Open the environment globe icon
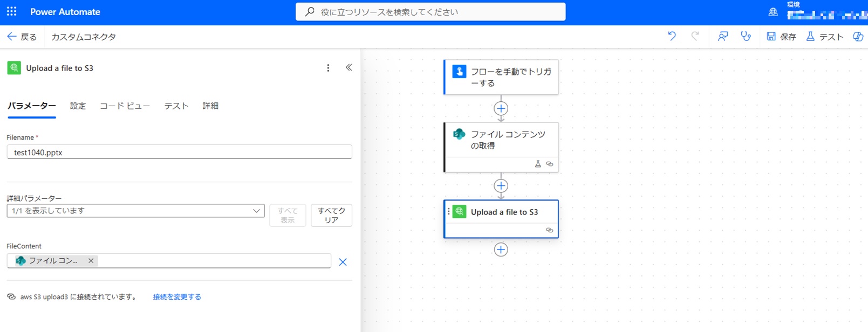Screen dimensions: 868x332 [773, 12]
